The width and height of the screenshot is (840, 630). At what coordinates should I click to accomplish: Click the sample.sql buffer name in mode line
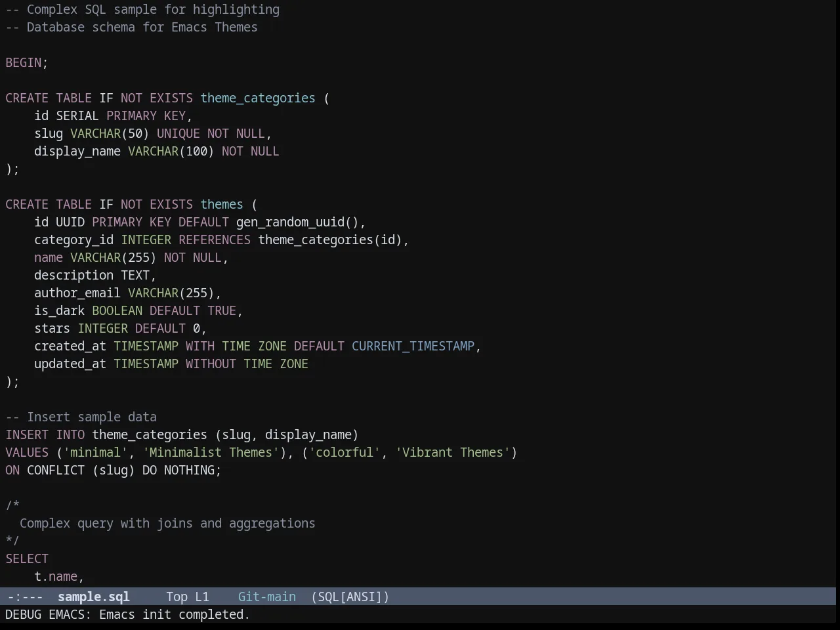[x=94, y=597]
